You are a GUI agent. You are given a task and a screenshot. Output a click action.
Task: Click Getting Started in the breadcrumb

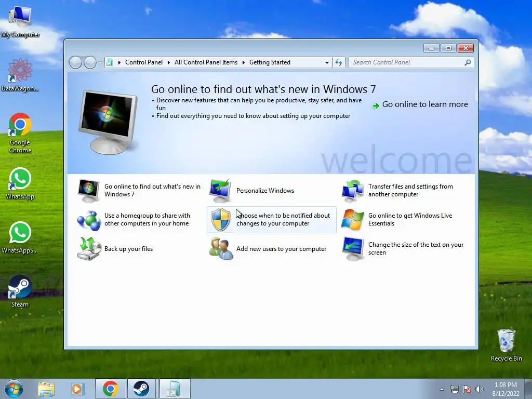[x=270, y=62]
